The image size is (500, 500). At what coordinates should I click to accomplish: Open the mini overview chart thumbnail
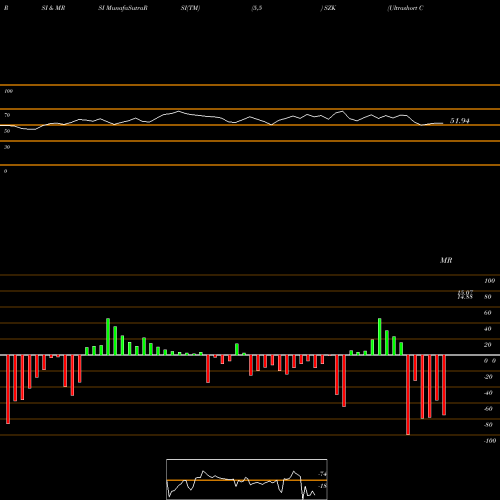click(x=247, y=479)
